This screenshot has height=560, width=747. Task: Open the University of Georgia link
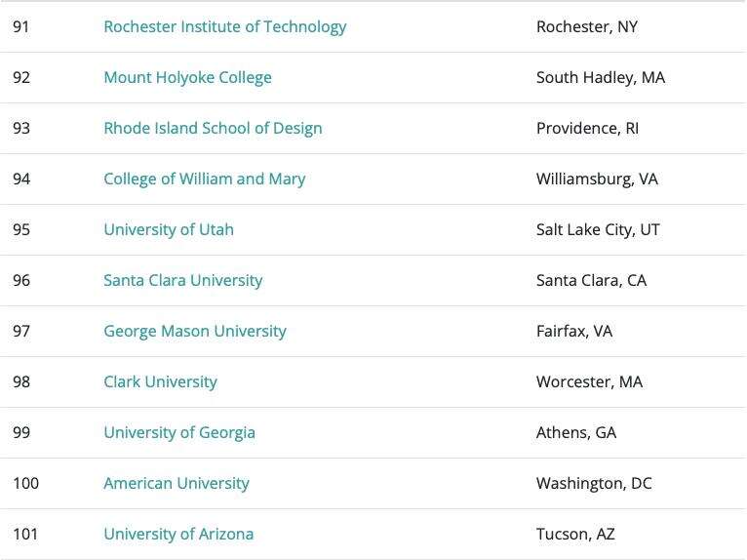[179, 433]
